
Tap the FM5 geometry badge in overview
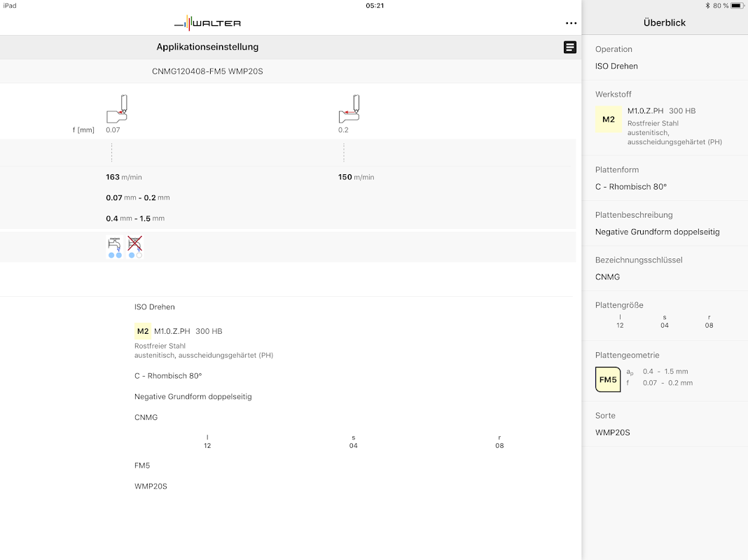click(608, 379)
